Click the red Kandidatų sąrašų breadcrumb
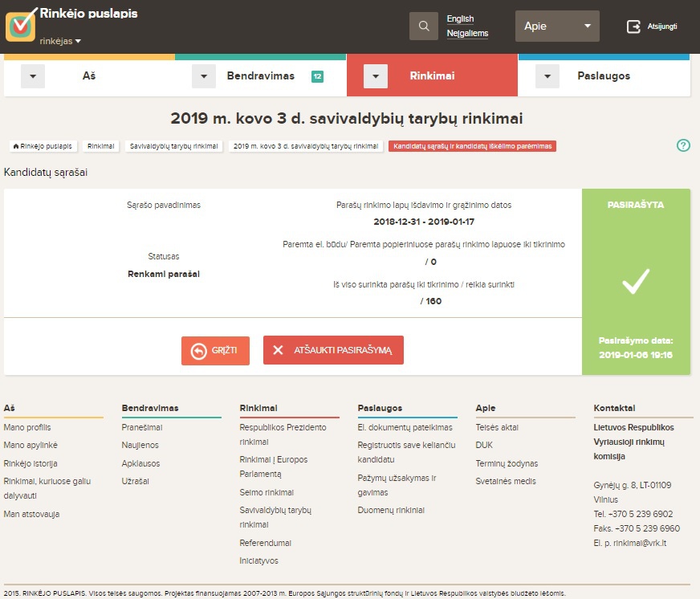Image resolution: width=700 pixels, height=599 pixels. (472, 146)
